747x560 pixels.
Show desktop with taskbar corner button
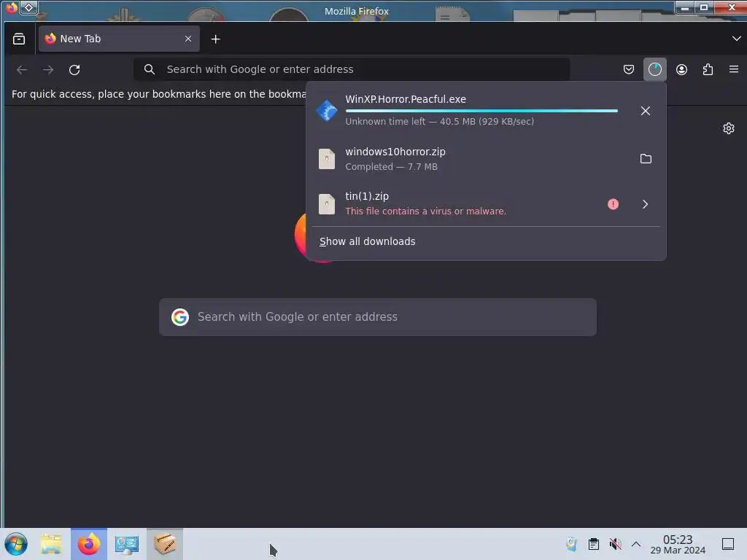(x=728, y=544)
